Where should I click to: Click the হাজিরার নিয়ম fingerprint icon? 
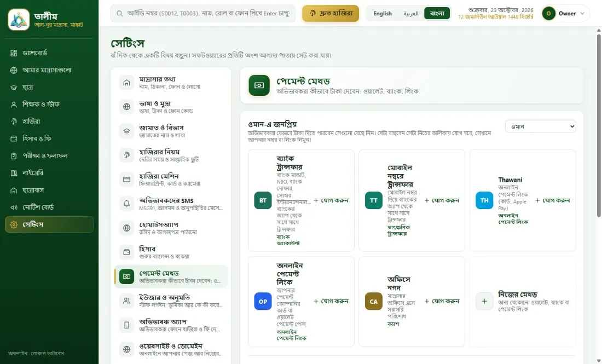point(127,155)
